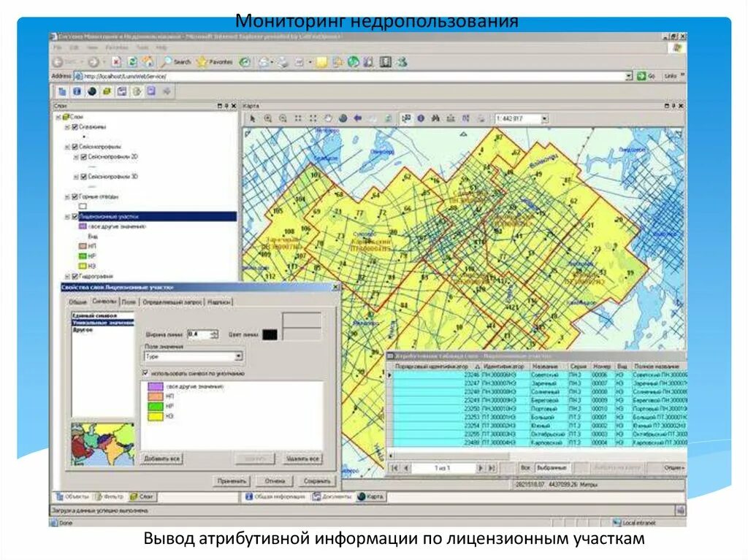Open the binoculars find tool
Viewport: 748px width, 560px height.
(x=435, y=119)
